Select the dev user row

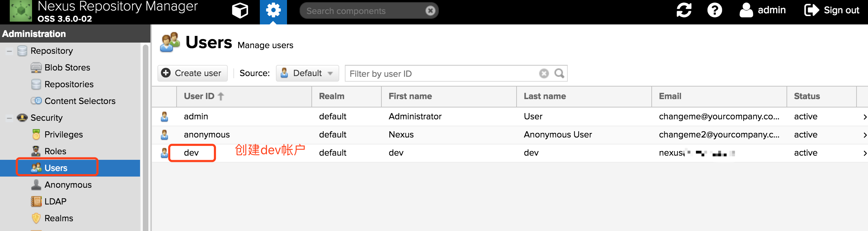coord(510,153)
